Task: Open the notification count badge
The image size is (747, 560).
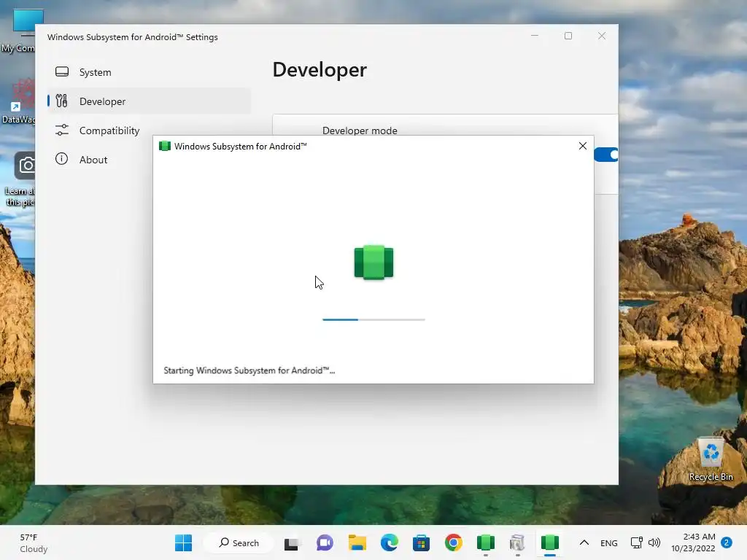Action: (727, 542)
